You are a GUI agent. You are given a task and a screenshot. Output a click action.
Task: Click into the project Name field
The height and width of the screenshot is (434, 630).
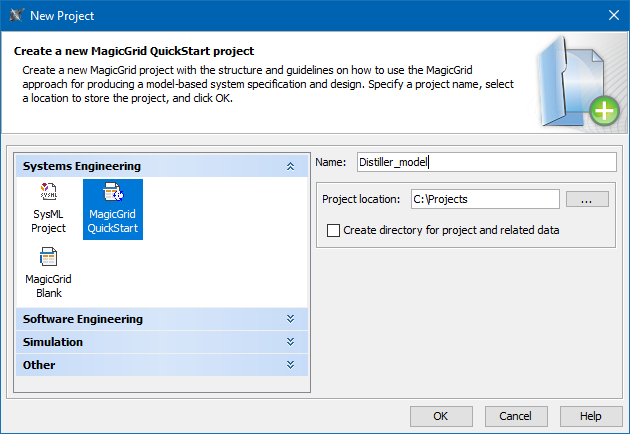[485, 162]
